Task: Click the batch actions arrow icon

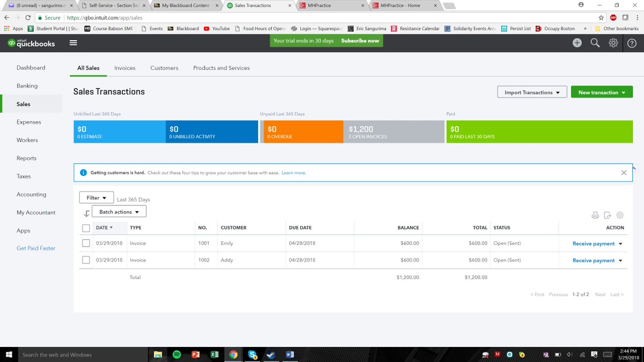Action: click(x=86, y=213)
